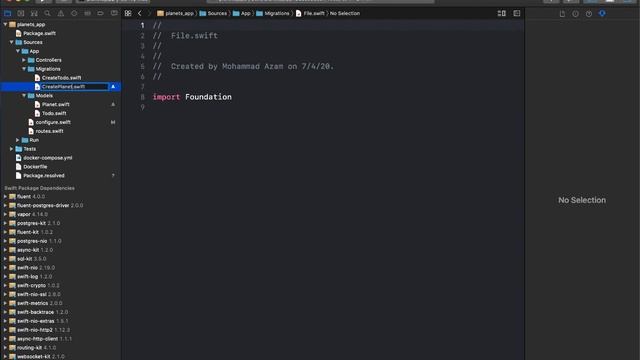640x360 pixels.
Task: Select the sql-kit package
Action: point(24,259)
